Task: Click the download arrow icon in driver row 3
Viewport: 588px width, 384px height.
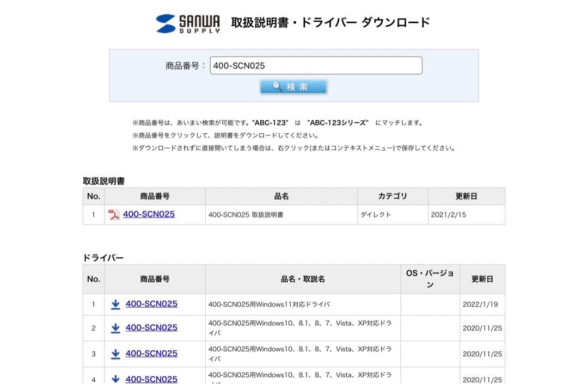Action: coord(115,354)
